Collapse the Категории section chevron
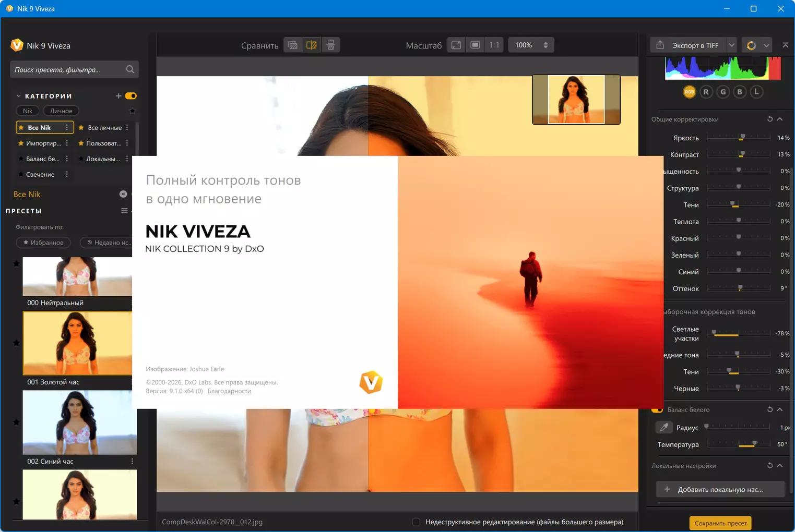Screen dimensions: 795x532 click(x=19, y=96)
